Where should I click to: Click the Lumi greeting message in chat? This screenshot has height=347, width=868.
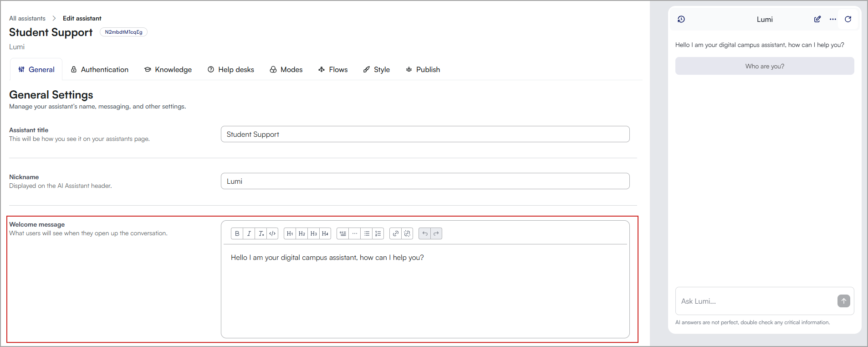click(760, 45)
